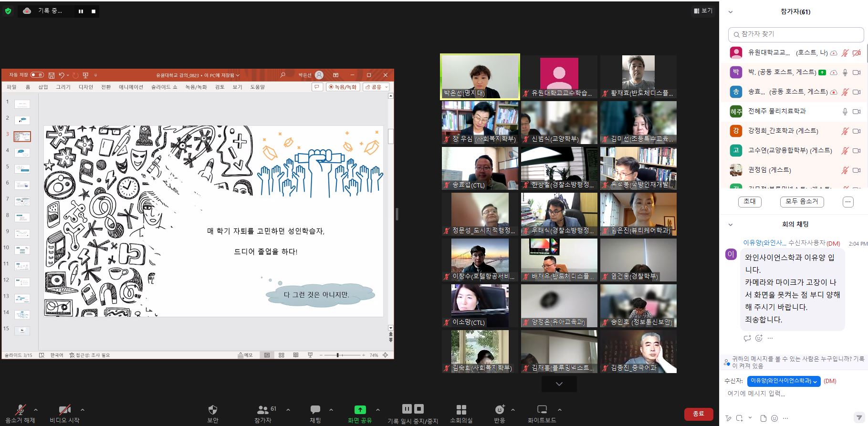Start video with camera toggle

(x=64, y=410)
